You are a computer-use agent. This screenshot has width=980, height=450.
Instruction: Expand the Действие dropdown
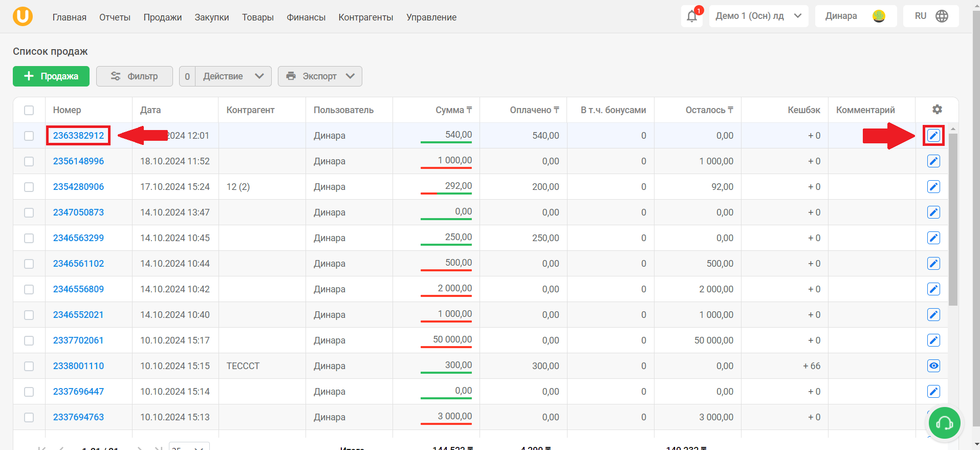point(233,76)
